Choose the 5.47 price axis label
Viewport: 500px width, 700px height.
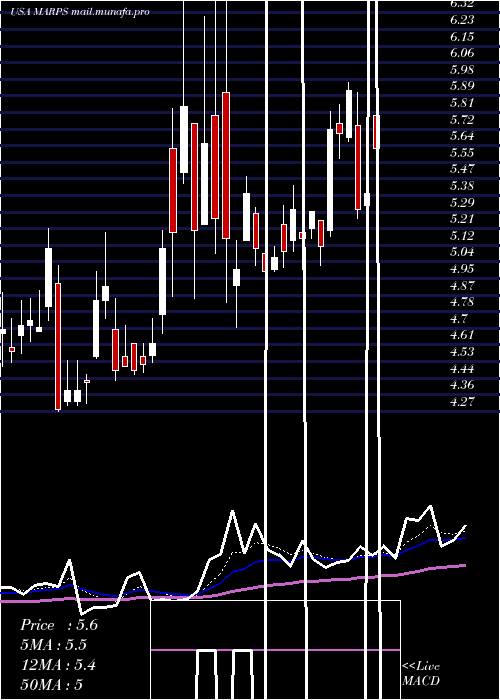pyautogui.click(x=462, y=169)
